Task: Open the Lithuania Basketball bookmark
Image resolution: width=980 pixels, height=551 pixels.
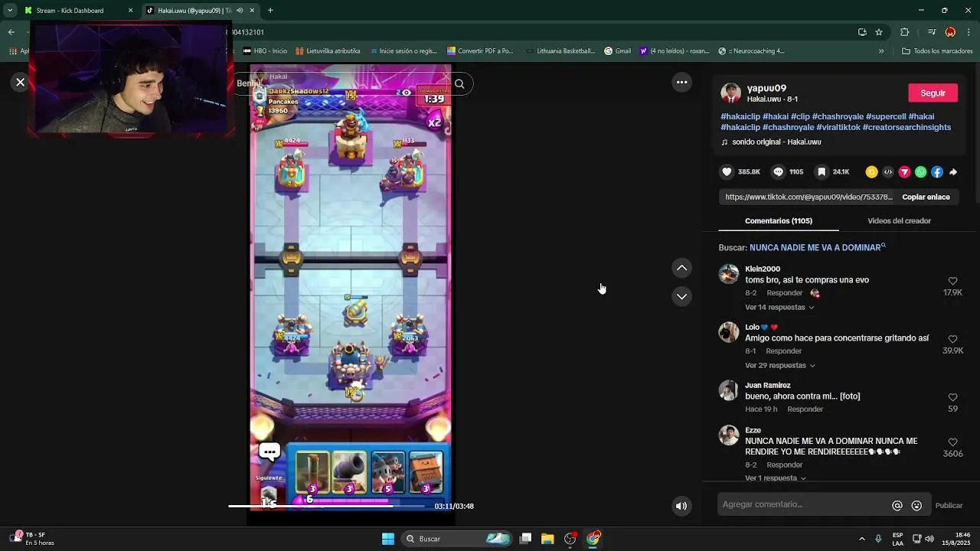Action: 560,51
